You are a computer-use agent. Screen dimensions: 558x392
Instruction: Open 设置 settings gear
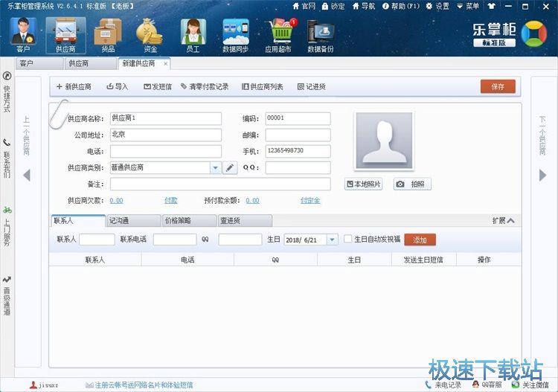click(437, 7)
